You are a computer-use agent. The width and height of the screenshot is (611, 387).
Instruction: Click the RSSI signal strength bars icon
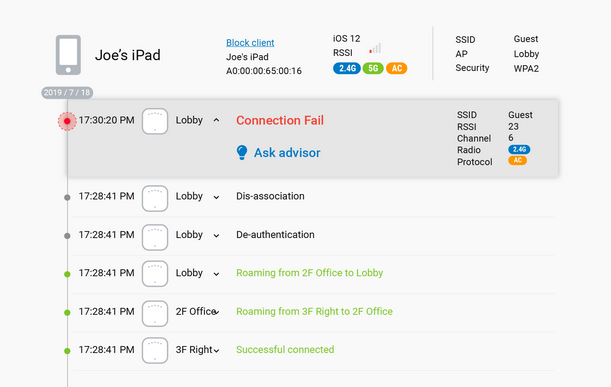tap(375, 49)
